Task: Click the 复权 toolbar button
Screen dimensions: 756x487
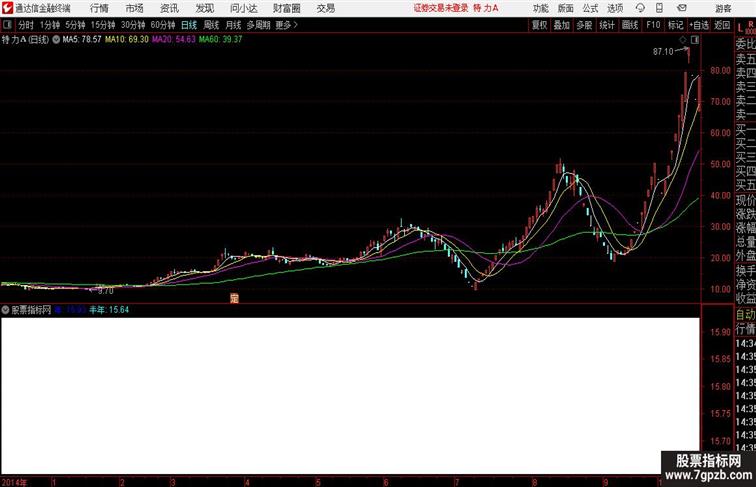Action: [x=540, y=25]
